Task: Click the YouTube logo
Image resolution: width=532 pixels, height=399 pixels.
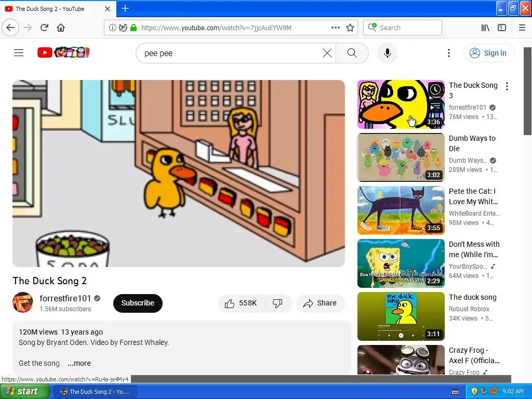Action: pos(63,52)
